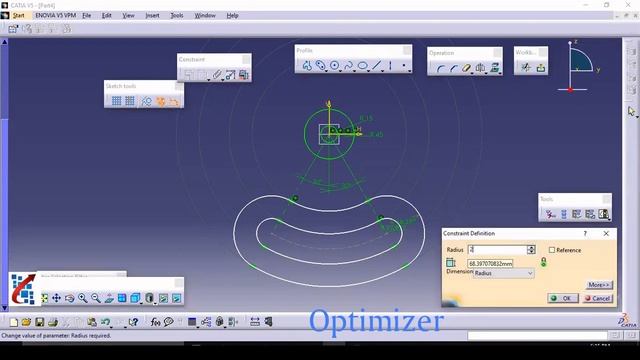Open the Start menu

pyautogui.click(x=18, y=16)
